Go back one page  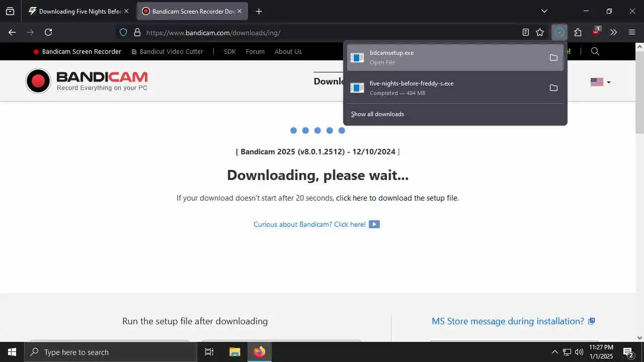pos(12,32)
